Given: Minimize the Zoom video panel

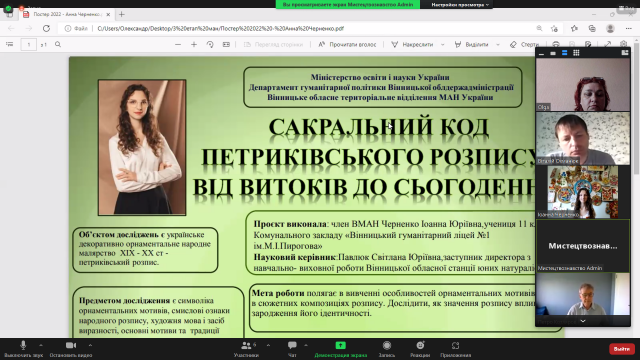Looking at the screenshot, I should [541, 53].
